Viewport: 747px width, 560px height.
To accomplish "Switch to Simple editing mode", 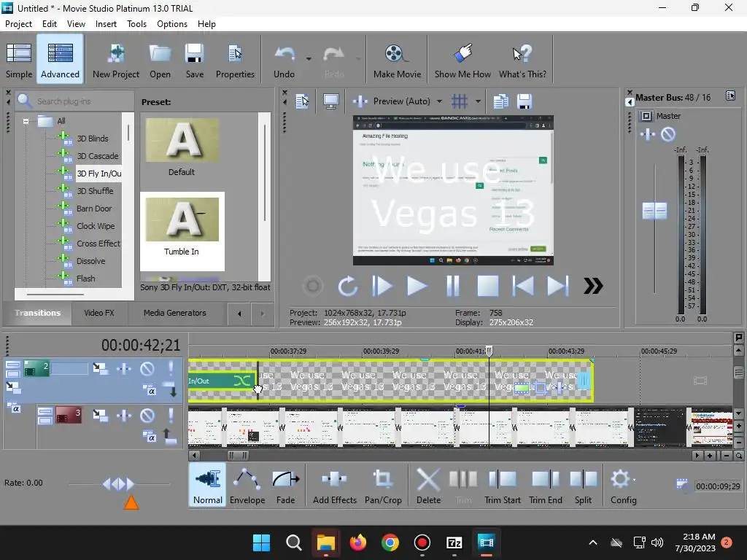I will point(19,60).
